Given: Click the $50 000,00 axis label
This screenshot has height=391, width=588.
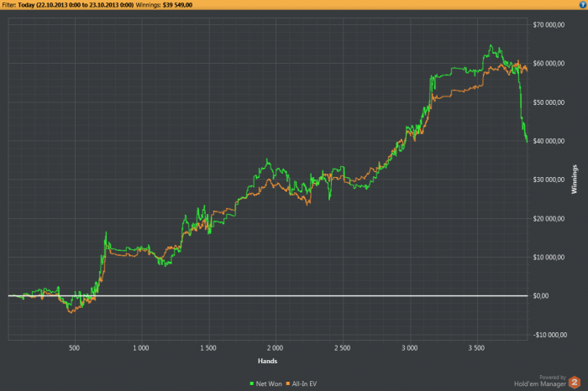Looking at the screenshot, I should (x=549, y=102).
